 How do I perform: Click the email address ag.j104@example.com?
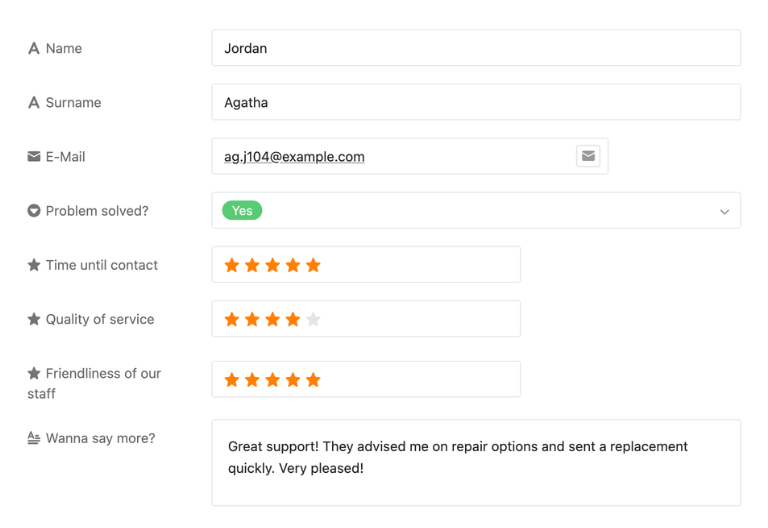pos(294,157)
